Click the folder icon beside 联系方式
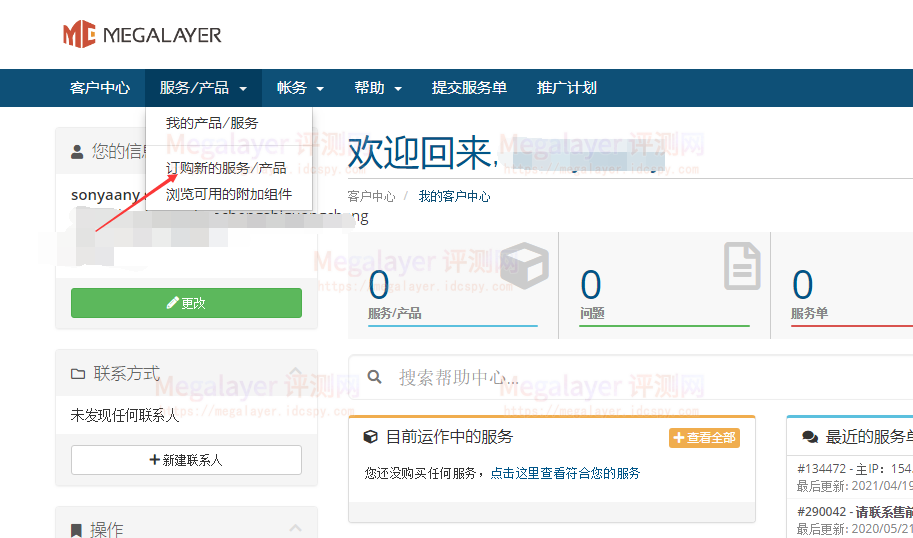 pos(77,373)
